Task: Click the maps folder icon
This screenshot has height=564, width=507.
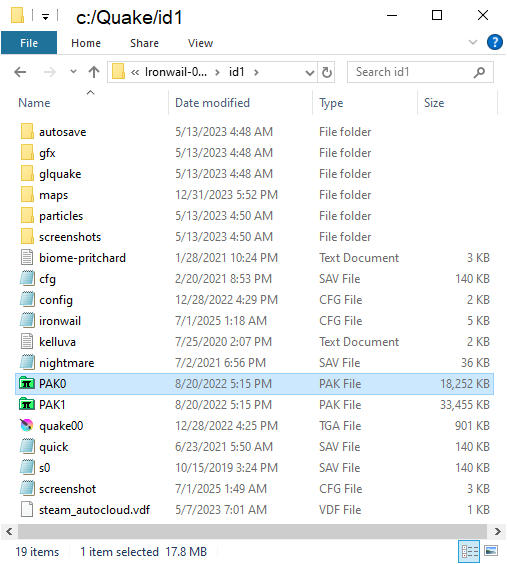Action: pyautogui.click(x=27, y=195)
